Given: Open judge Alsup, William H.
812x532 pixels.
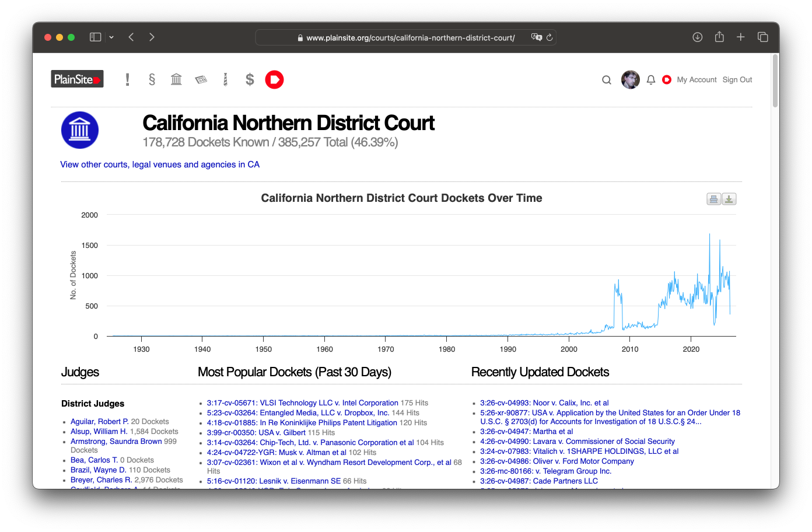Looking at the screenshot, I should (x=99, y=432).
